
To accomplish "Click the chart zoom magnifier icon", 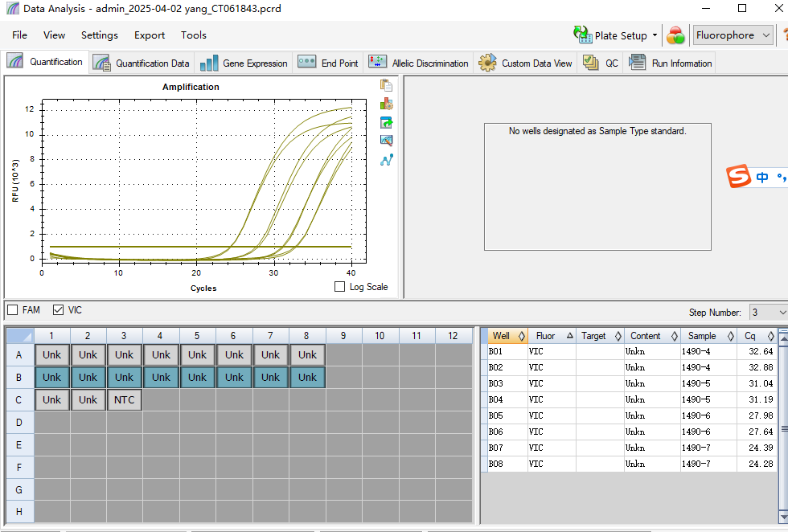I will pyautogui.click(x=386, y=141).
